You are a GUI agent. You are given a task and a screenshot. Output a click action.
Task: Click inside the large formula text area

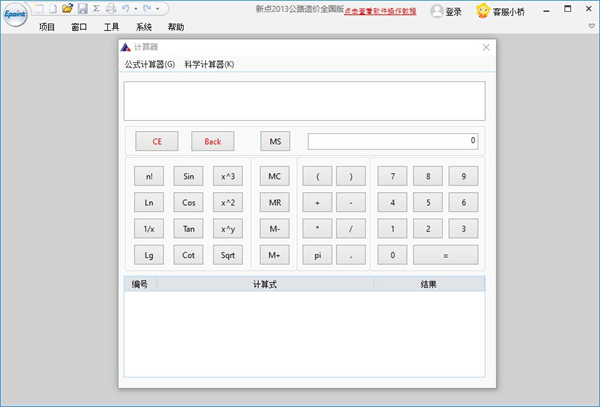[305, 101]
